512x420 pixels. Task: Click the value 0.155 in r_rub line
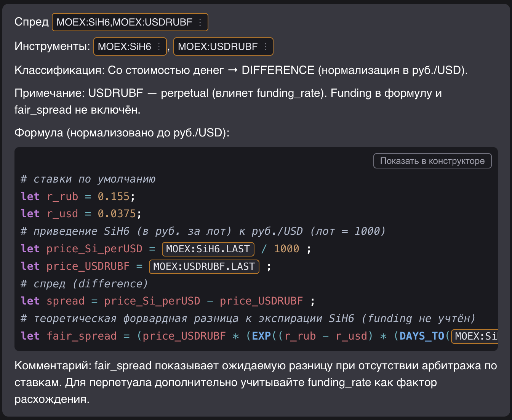point(114,197)
